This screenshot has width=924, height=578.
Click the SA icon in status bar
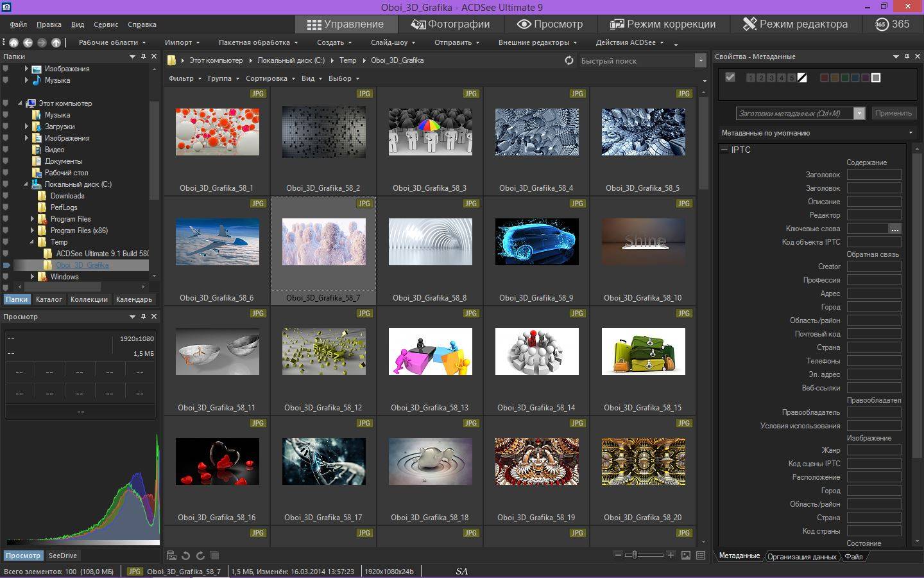point(461,571)
